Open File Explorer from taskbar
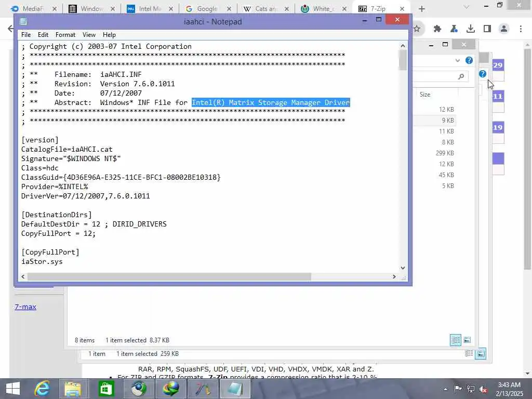Viewport: 532px width, 399px height. coord(73,389)
